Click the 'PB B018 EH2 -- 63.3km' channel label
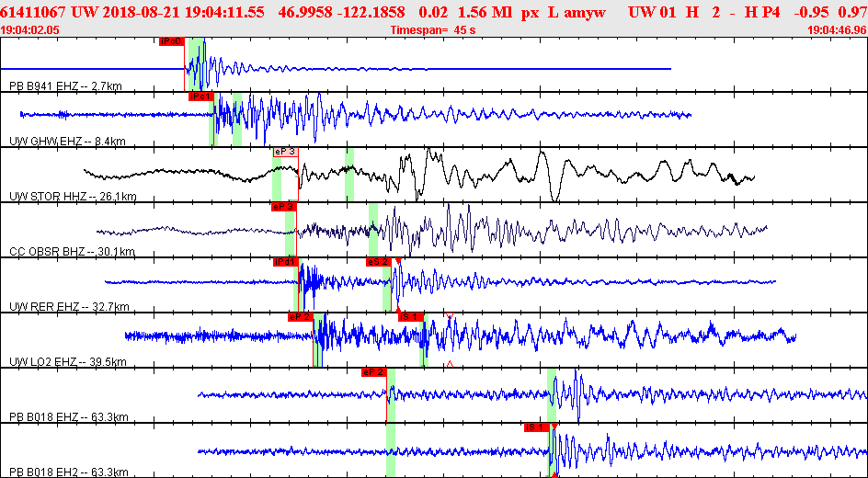Image resolution: width=868 pixels, height=478 pixels. tap(69, 472)
